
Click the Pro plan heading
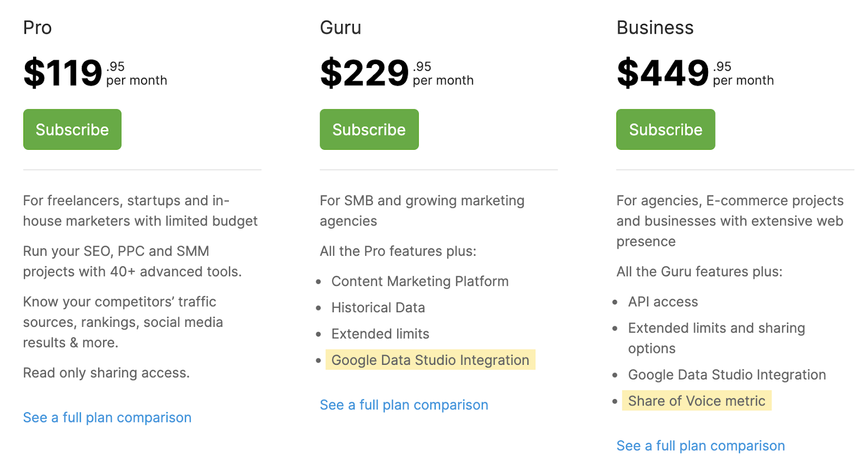(x=37, y=28)
